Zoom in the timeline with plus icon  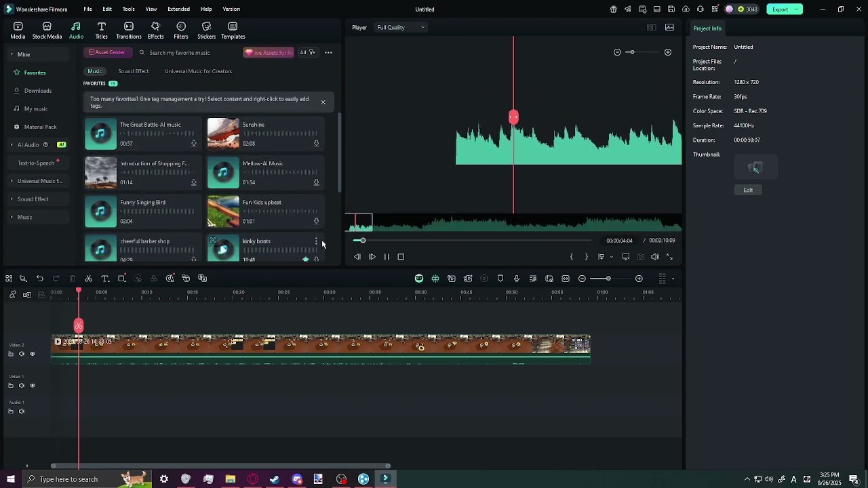click(639, 279)
